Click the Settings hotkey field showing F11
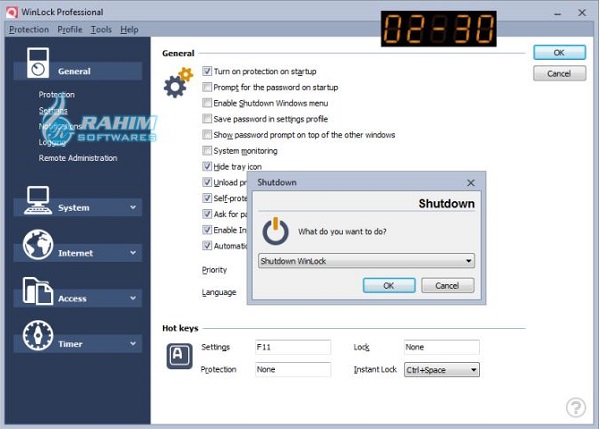 (293, 347)
